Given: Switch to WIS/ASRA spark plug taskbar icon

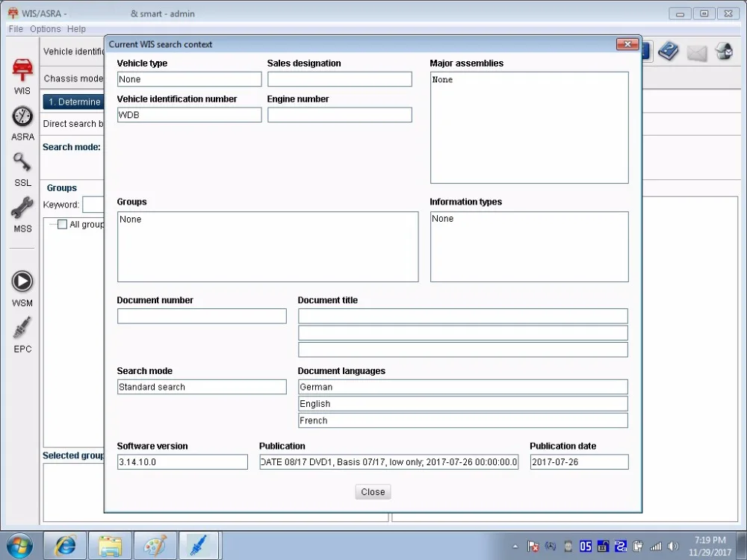Looking at the screenshot, I should (199, 546).
